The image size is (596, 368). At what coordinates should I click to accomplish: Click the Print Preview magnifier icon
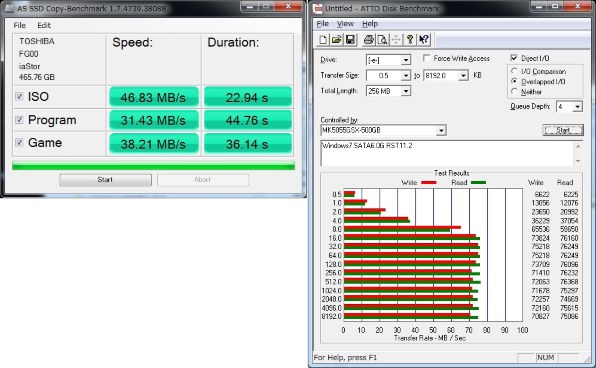pyautogui.click(x=382, y=40)
